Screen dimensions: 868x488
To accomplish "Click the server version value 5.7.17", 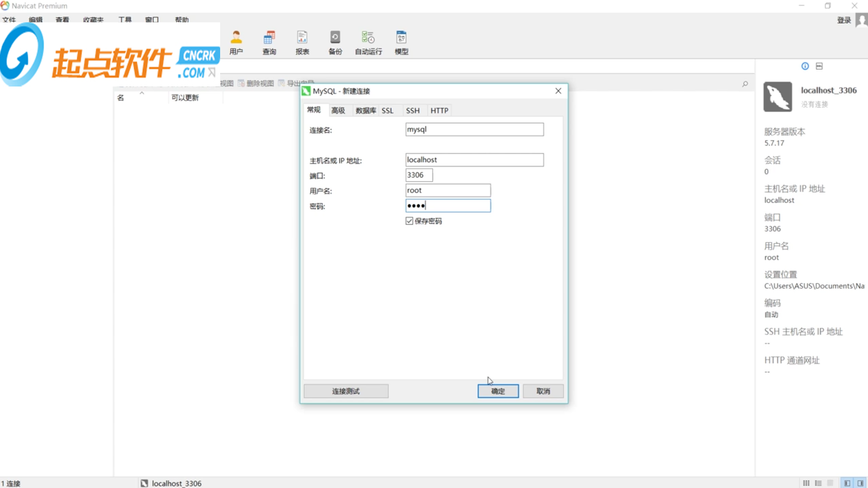I will 774,143.
